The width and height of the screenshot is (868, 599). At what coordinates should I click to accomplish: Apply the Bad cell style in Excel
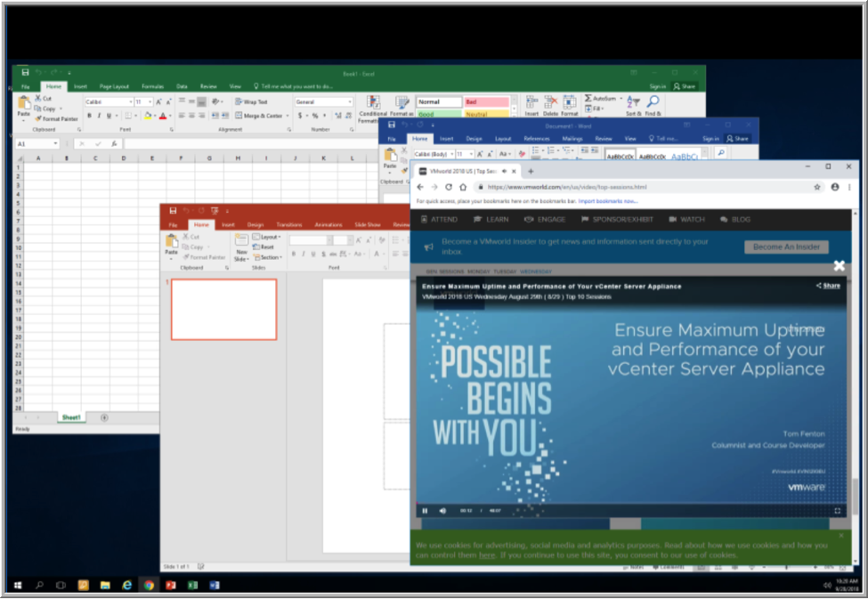pyautogui.click(x=486, y=101)
